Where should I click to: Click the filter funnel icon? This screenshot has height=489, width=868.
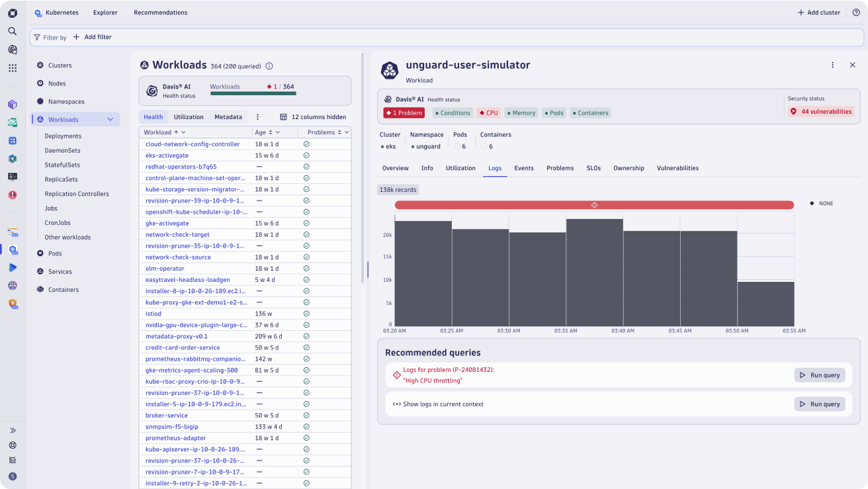click(x=37, y=37)
